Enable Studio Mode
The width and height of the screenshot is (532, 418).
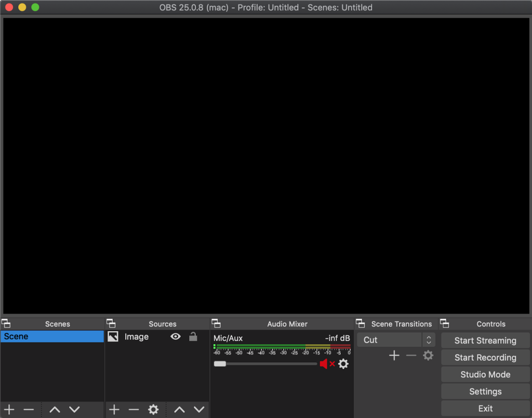coord(485,374)
